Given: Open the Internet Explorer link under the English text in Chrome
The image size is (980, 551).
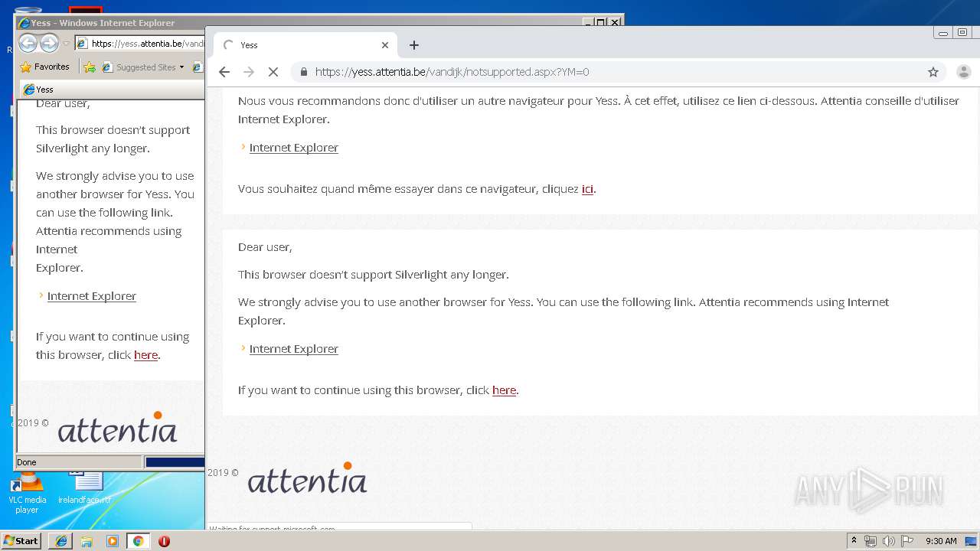Looking at the screenshot, I should coord(293,349).
